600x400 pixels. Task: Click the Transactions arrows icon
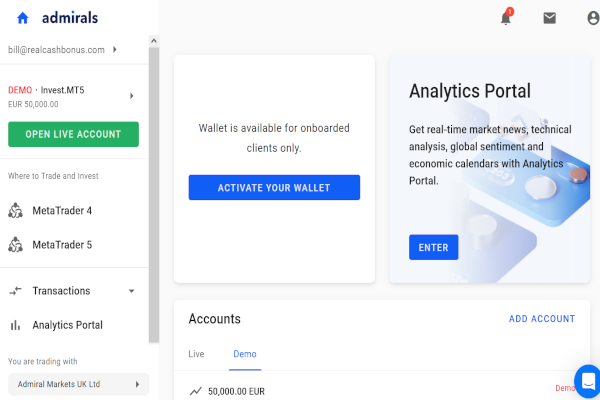[x=15, y=291]
